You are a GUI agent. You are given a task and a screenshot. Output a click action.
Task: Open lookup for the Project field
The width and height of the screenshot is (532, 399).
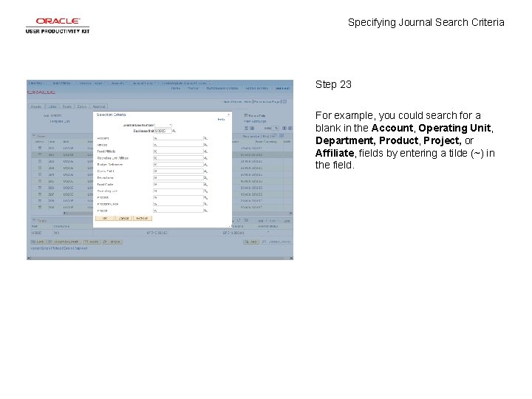205,211
